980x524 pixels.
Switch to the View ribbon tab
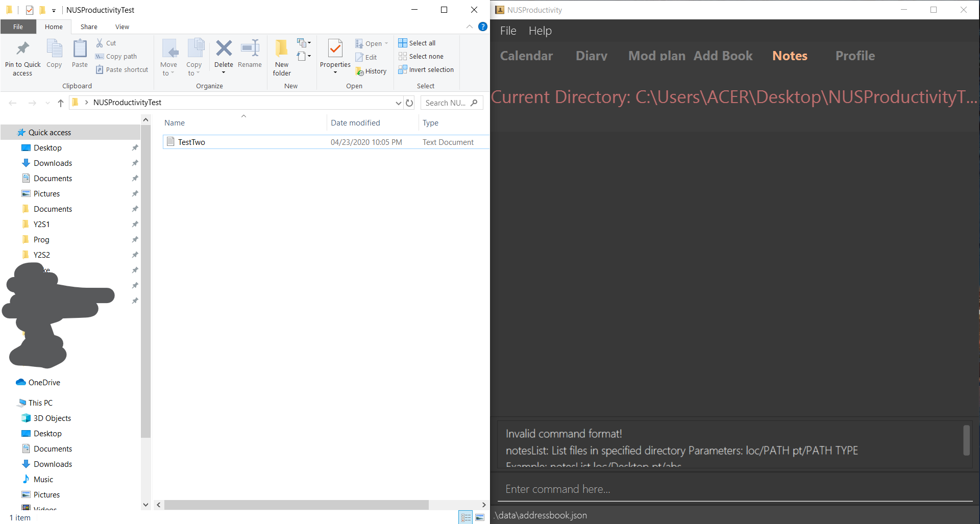point(122,27)
